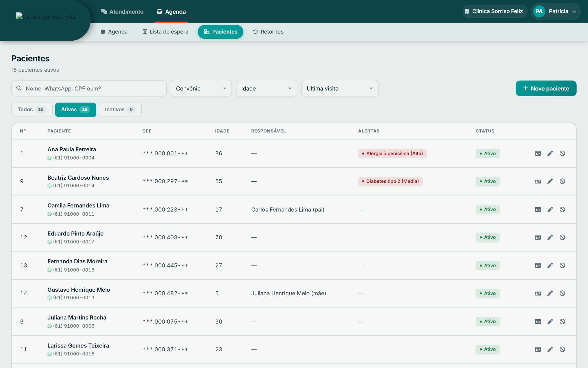Open patient Beatriz Cardoso Nunes
The image size is (588, 368).
tap(78, 178)
